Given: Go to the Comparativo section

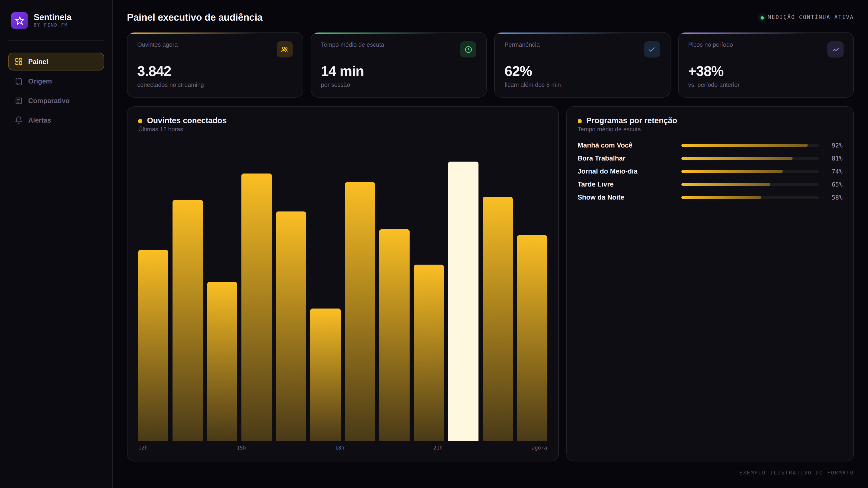Looking at the screenshot, I should (x=56, y=101).
